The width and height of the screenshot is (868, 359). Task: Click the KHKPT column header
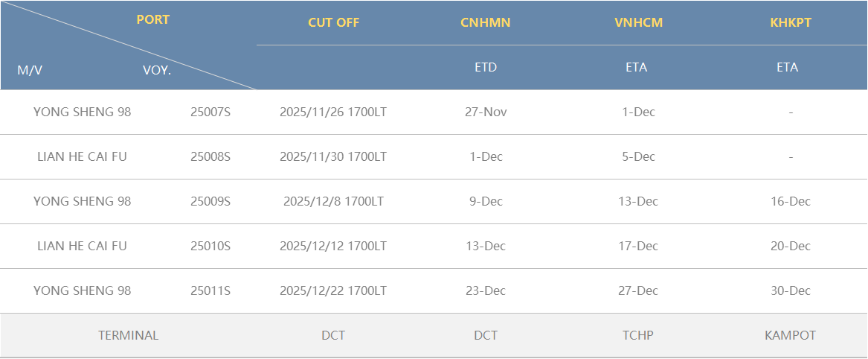790,22
